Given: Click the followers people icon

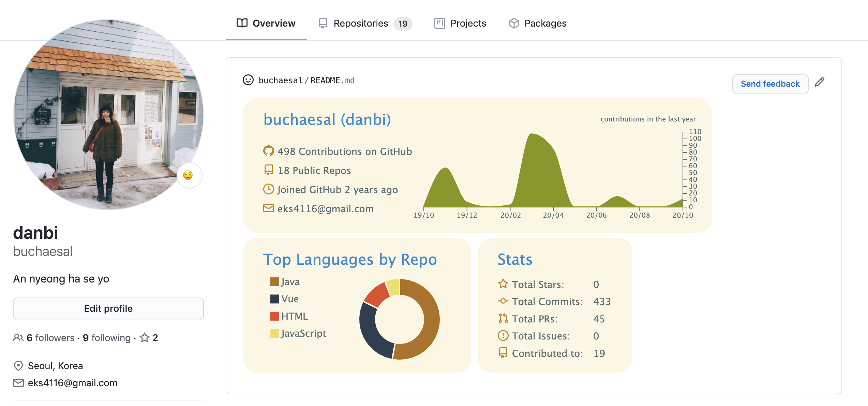Looking at the screenshot, I should [x=18, y=337].
